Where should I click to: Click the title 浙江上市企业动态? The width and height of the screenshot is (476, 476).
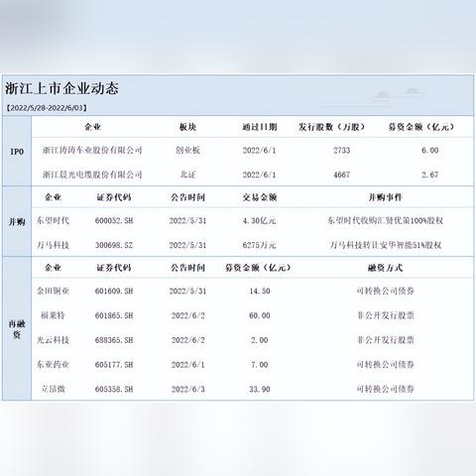pos(61,88)
